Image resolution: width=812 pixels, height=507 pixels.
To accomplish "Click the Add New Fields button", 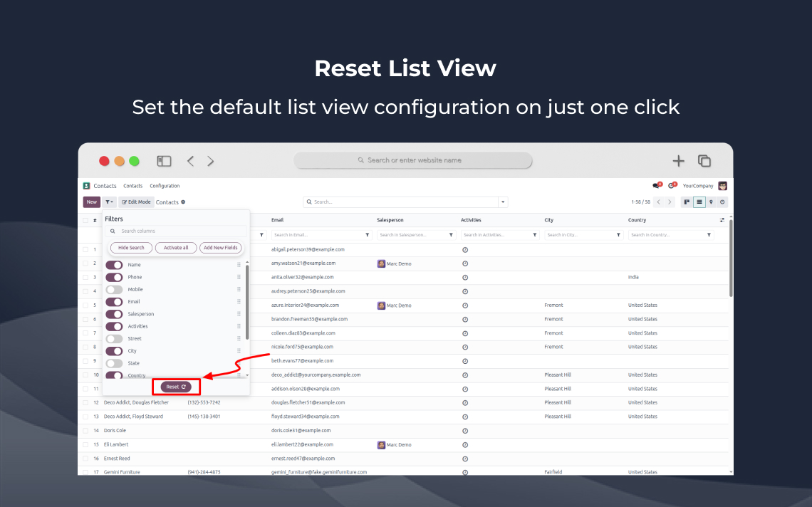I will (221, 248).
